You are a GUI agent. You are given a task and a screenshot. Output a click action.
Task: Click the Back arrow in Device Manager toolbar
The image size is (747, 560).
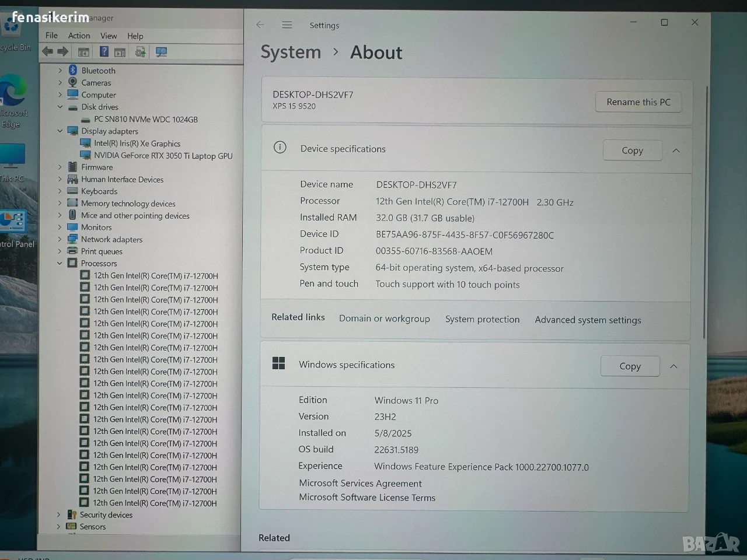pos(47,52)
